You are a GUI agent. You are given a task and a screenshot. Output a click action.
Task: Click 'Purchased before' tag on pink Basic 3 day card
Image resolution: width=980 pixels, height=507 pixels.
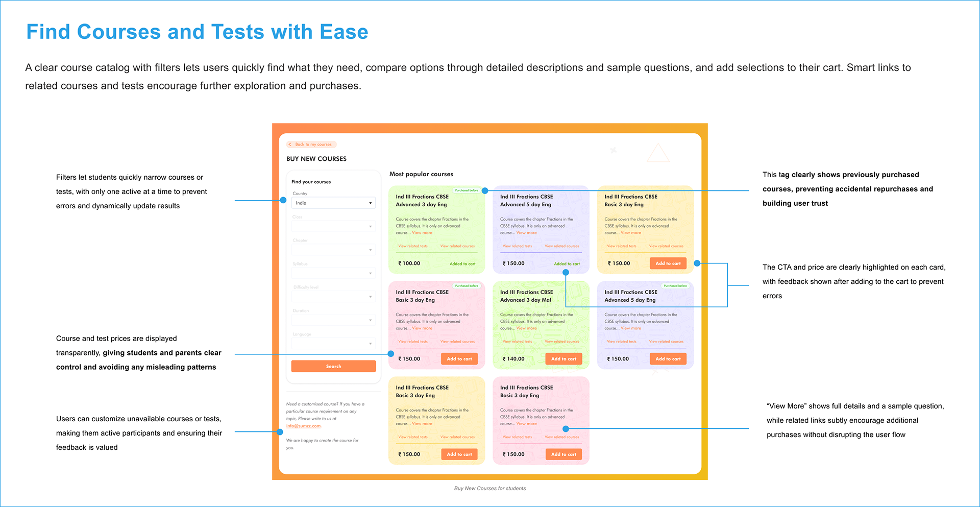click(467, 286)
